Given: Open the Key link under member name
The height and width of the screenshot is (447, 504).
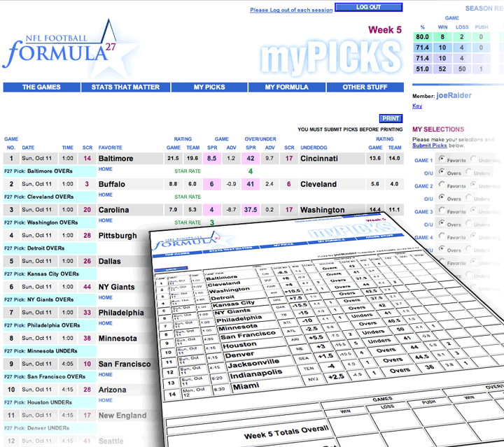Looking at the screenshot, I should (x=417, y=106).
